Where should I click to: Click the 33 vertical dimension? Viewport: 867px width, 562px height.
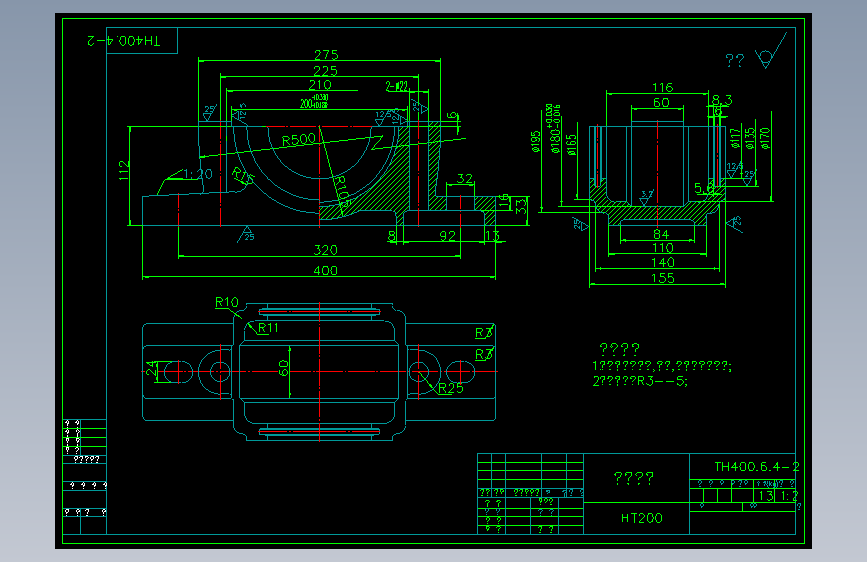521,206
